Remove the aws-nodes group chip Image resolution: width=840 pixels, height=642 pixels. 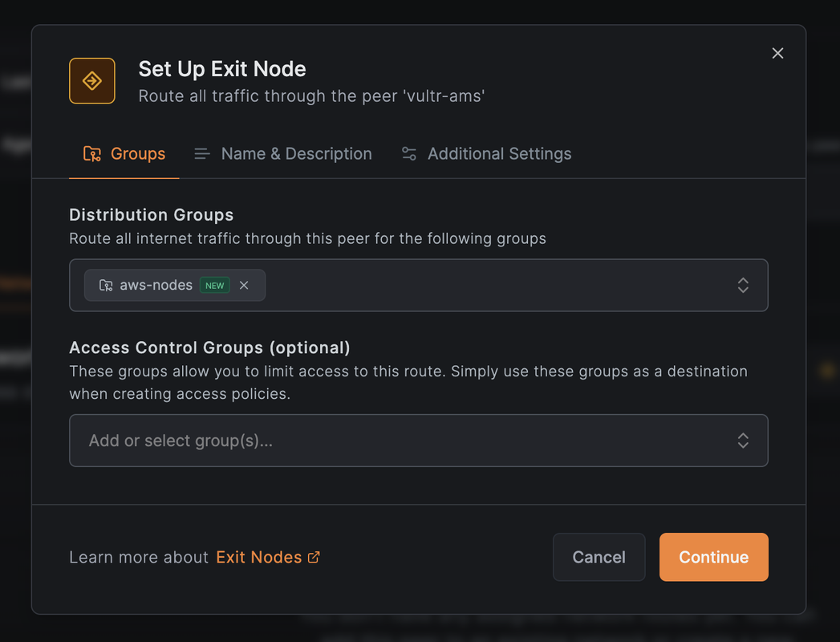click(244, 285)
